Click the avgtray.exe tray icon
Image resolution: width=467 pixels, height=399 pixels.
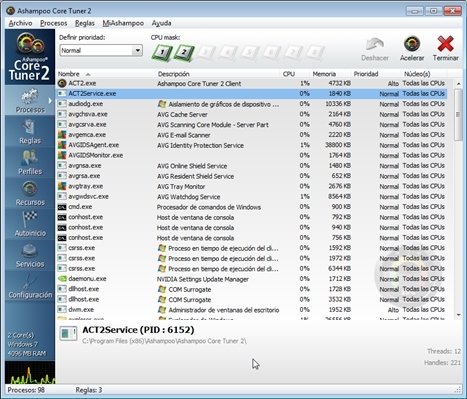[62, 186]
